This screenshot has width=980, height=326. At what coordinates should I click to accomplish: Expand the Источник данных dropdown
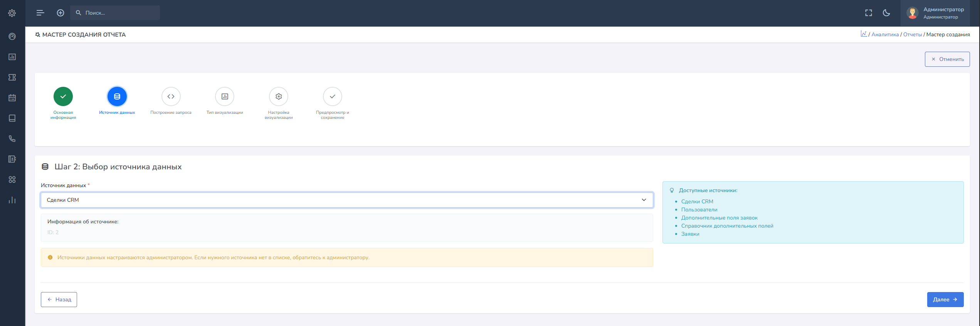coord(346,200)
